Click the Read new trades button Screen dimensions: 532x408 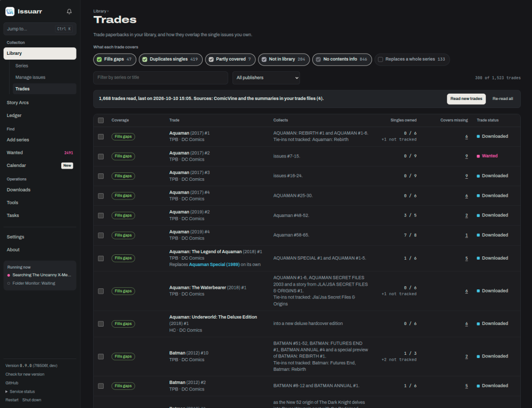[x=466, y=99]
